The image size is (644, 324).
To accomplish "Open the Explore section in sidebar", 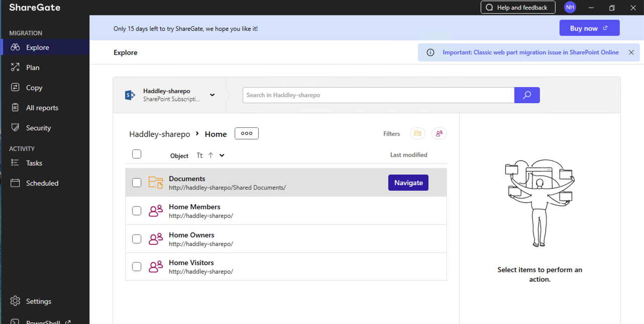I will tap(45, 47).
